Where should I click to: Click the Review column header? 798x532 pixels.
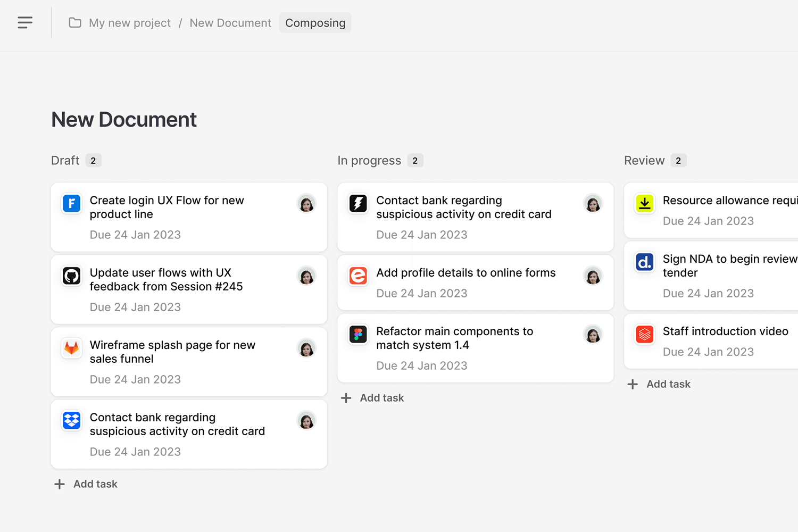pos(644,161)
